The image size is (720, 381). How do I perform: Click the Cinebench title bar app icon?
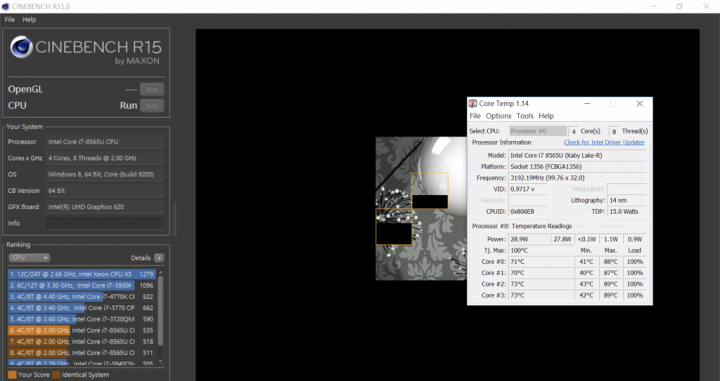click(6, 6)
